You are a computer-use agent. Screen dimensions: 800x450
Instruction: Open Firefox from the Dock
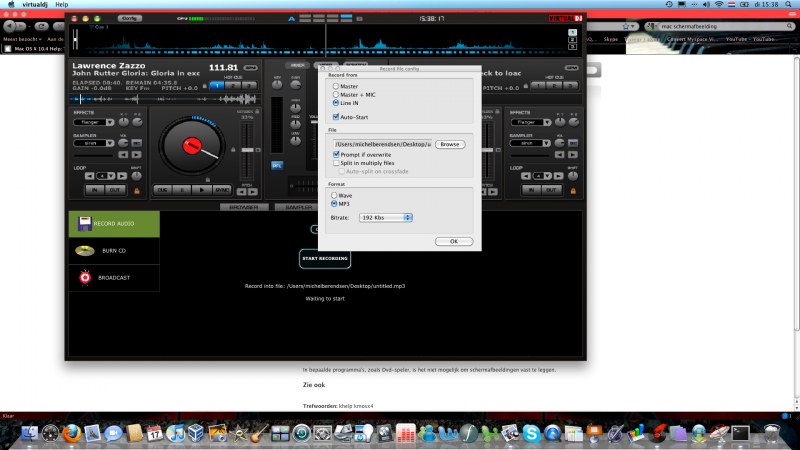point(71,434)
